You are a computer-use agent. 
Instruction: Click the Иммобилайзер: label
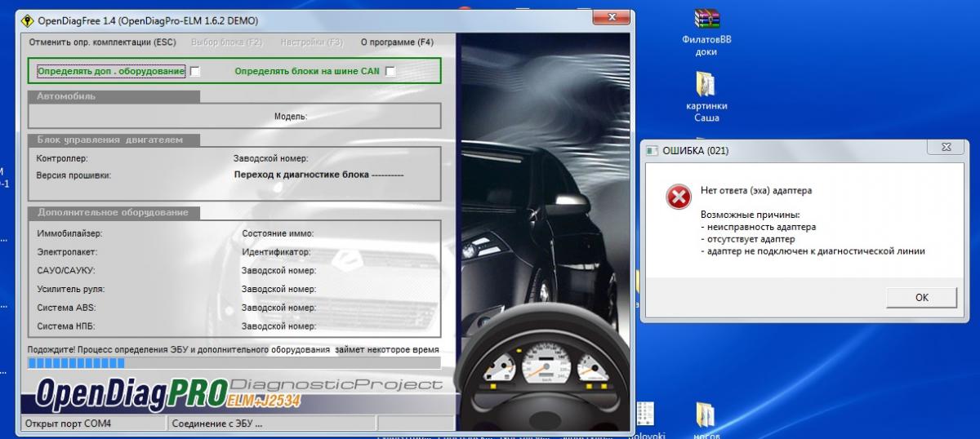(x=69, y=233)
